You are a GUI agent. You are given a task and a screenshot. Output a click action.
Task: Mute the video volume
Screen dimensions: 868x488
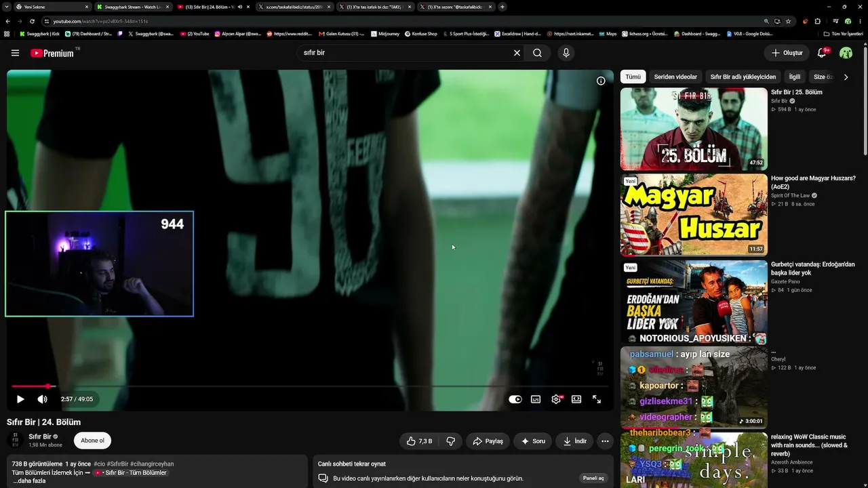point(42,399)
